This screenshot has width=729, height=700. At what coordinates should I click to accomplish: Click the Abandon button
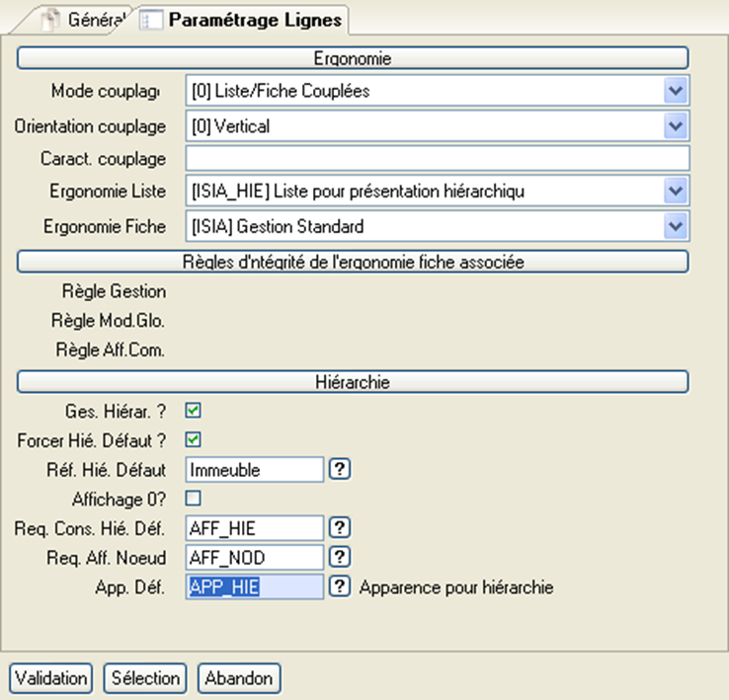click(x=239, y=678)
